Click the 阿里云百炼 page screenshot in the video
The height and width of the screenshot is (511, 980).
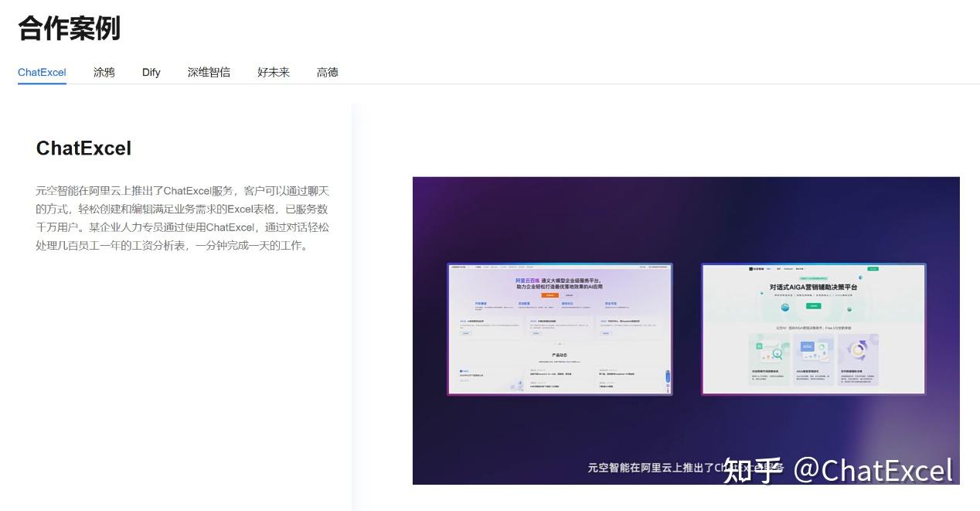point(560,329)
